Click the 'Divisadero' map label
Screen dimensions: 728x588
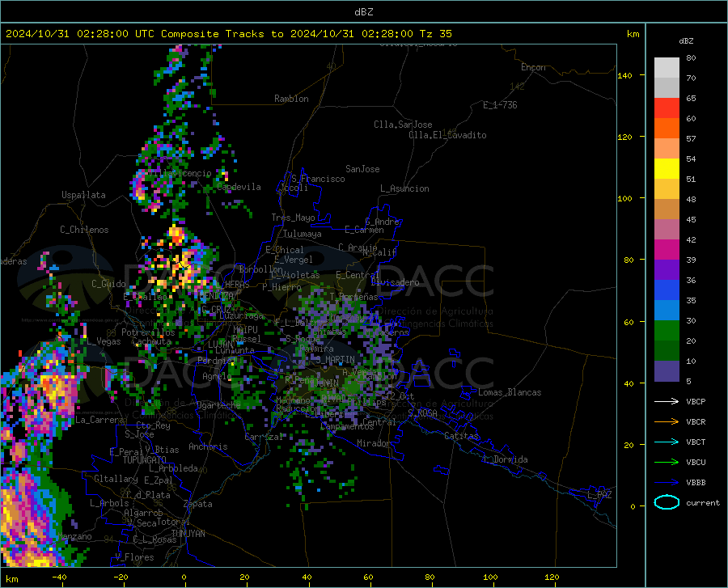pyautogui.click(x=395, y=282)
